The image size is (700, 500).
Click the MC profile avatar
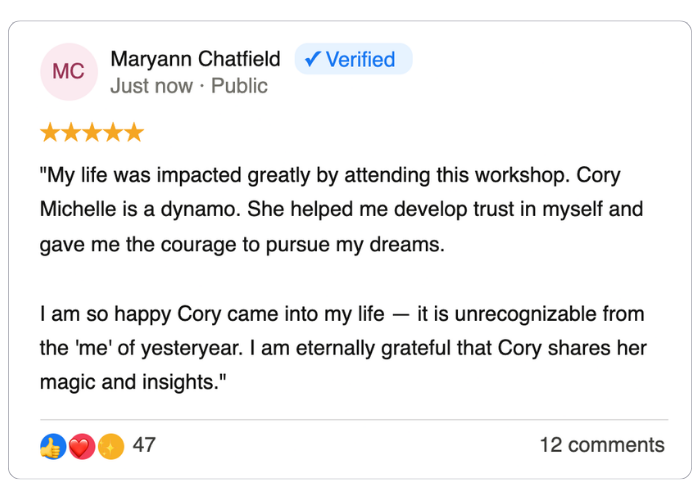(x=68, y=72)
